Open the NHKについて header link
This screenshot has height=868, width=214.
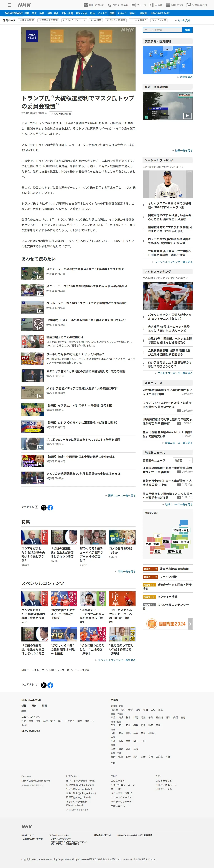93,5
